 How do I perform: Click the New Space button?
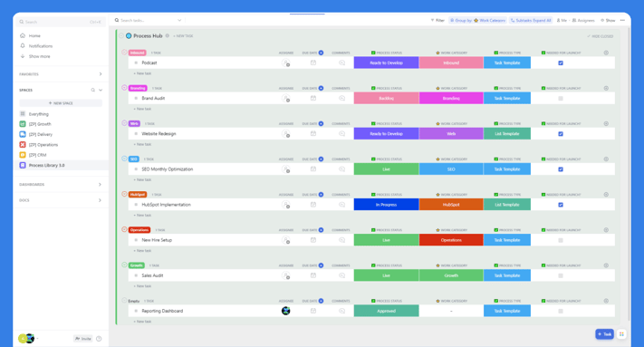61,103
